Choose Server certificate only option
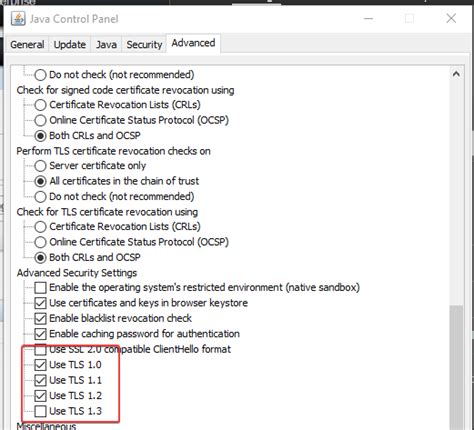 coord(40,166)
